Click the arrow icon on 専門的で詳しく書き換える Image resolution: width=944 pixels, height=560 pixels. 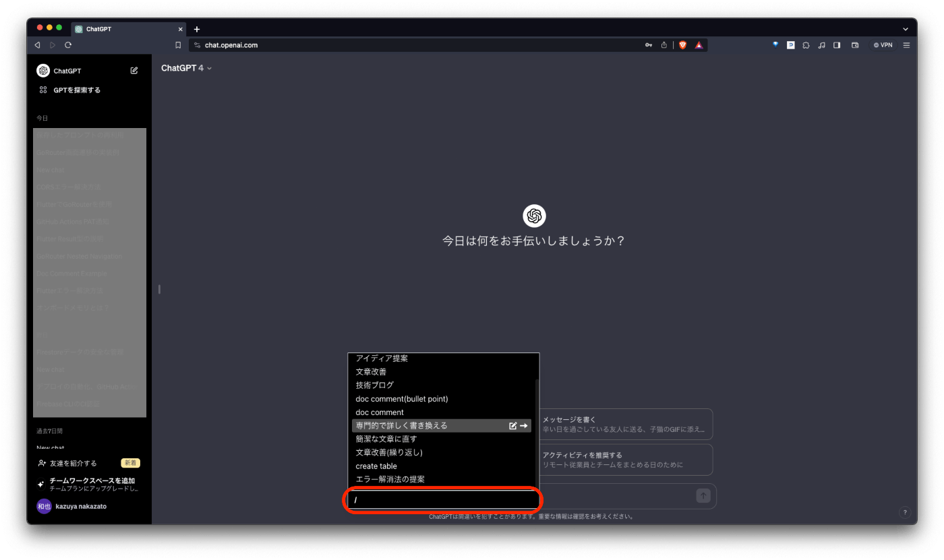pos(524,425)
